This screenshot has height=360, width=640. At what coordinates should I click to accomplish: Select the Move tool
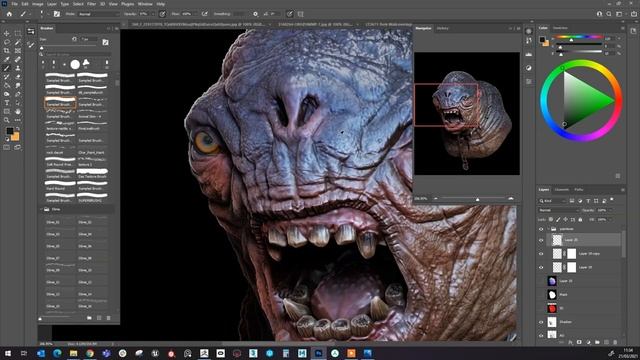[x=7, y=33]
